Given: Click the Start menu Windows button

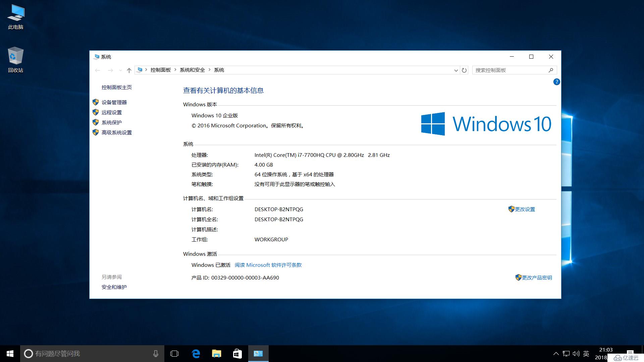Looking at the screenshot, I should [10, 354].
